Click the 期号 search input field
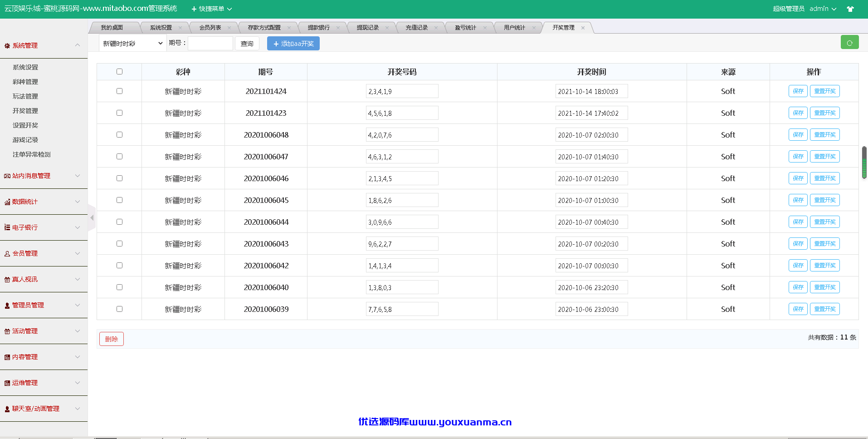Screen dimensions: 868x439 [210, 43]
